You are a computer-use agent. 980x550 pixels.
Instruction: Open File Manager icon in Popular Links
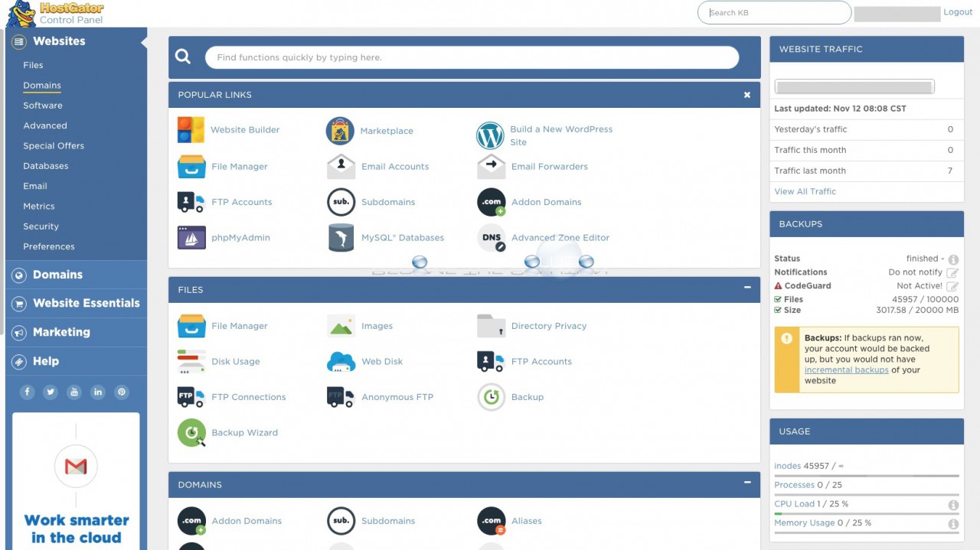pyautogui.click(x=191, y=166)
